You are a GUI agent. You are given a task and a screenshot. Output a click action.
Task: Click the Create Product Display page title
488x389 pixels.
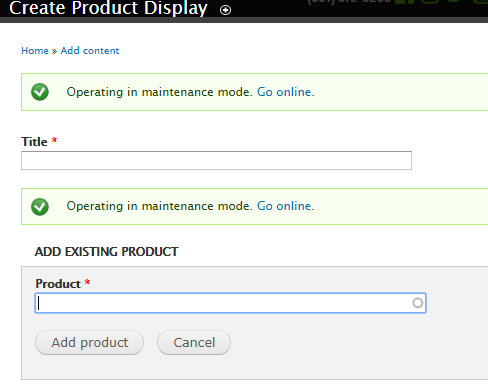pos(108,8)
